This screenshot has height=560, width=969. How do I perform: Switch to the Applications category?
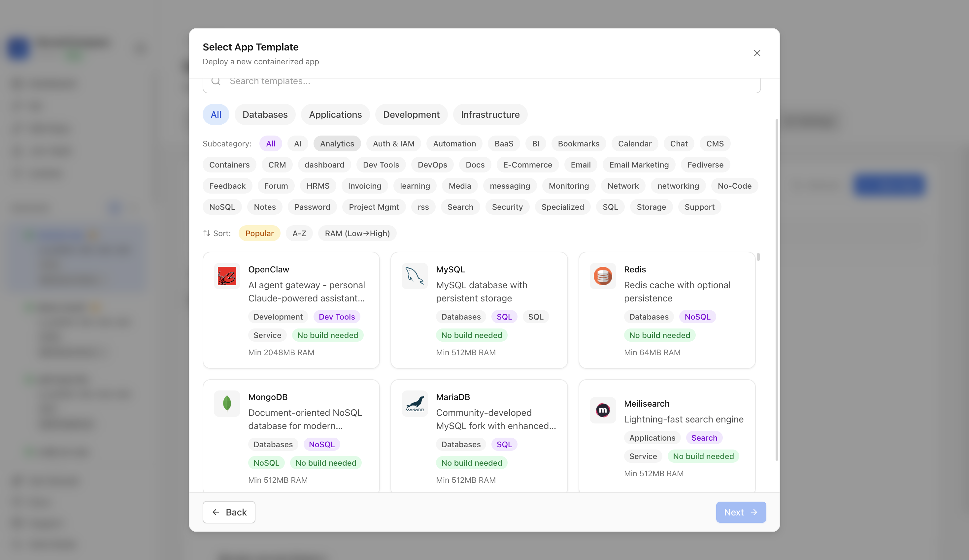pos(335,114)
